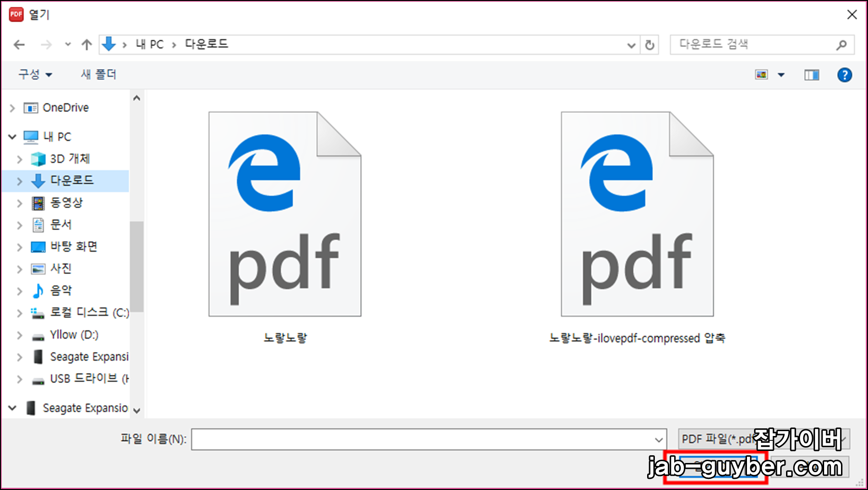Open the '동영상' folder in tree
Image resolution: width=868 pixels, height=490 pixels.
(67, 203)
